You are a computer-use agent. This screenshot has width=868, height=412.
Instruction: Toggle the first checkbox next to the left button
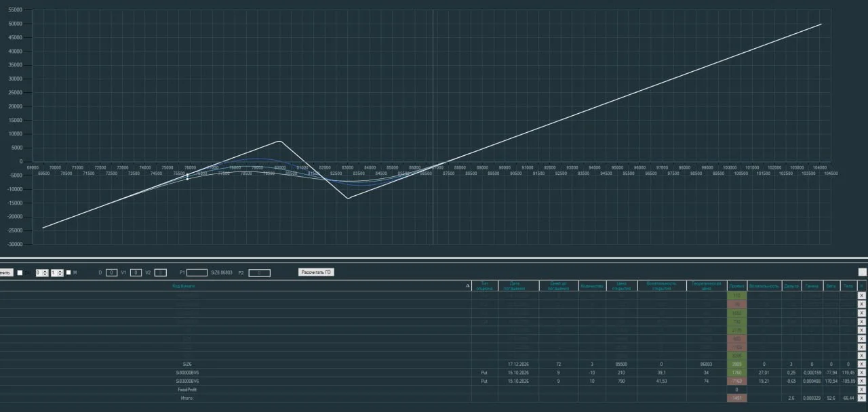tap(20, 272)
